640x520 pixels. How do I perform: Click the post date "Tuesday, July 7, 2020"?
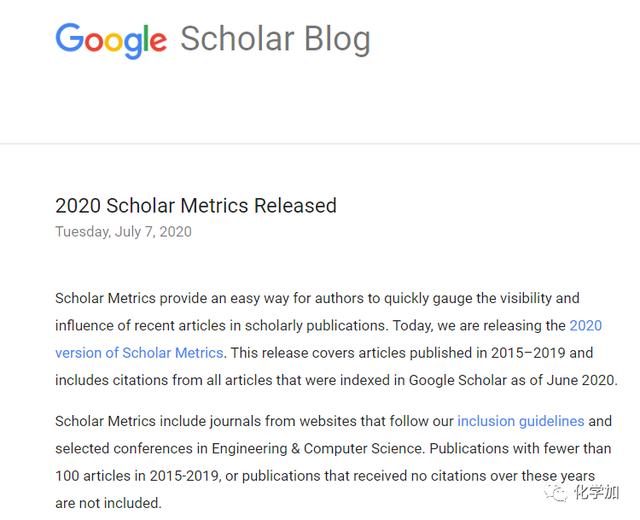123,232
